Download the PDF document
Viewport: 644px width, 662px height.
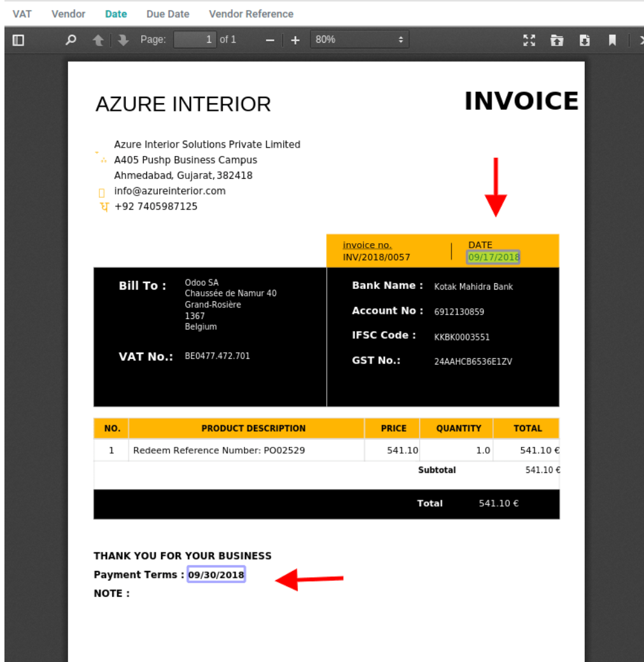click(x=584, y=40)
